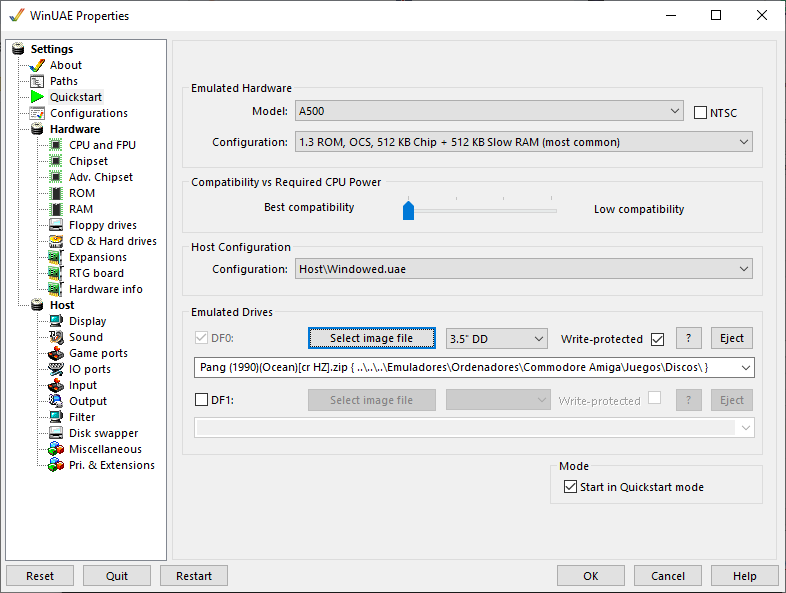Expand the DF0 image path dropdown

coord(745,367)
